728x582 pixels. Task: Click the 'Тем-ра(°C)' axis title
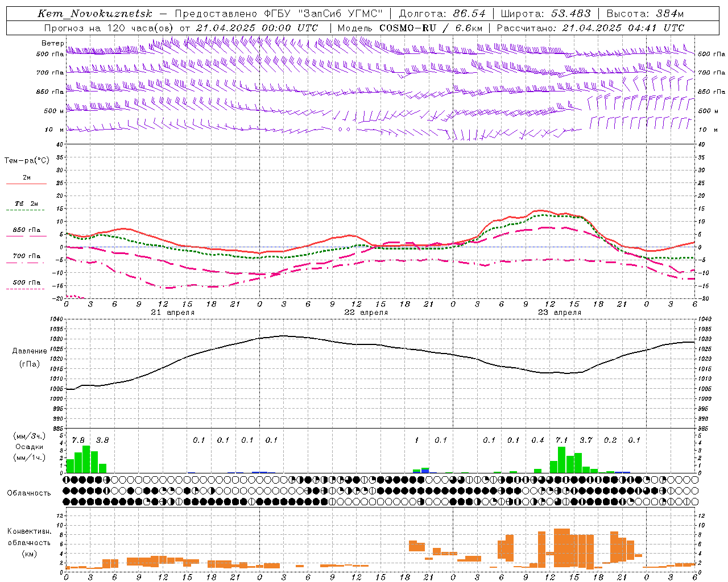click(27, 161)
